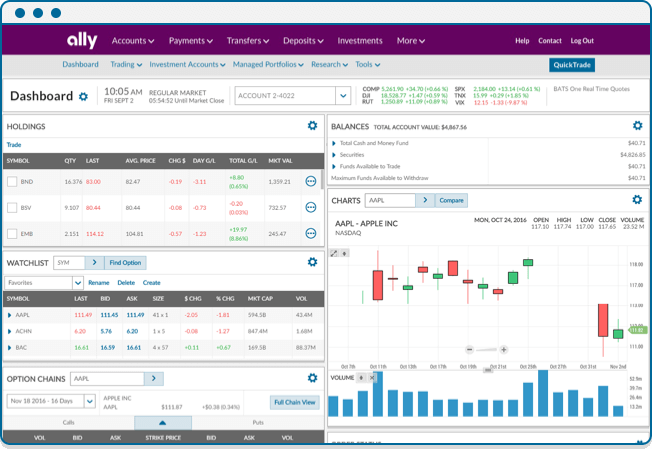The image size is (652, 449).
Task: Click chart zoom slider track
Action: pos(487,350)
